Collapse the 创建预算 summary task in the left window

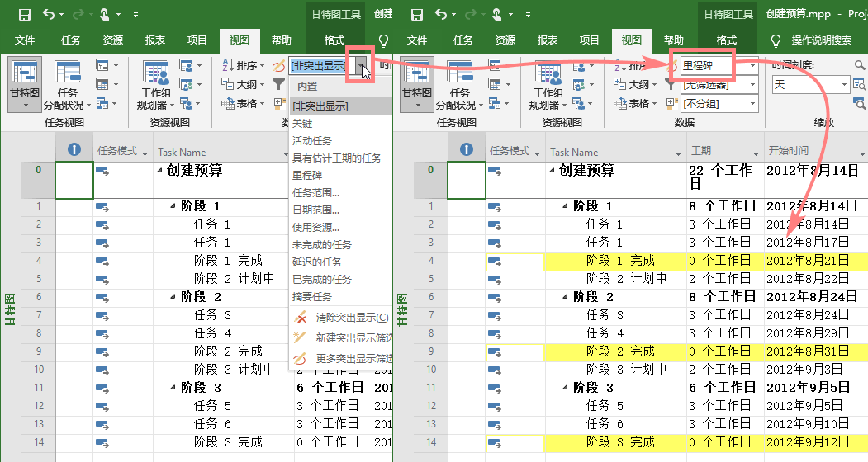(x=159, y=171)
